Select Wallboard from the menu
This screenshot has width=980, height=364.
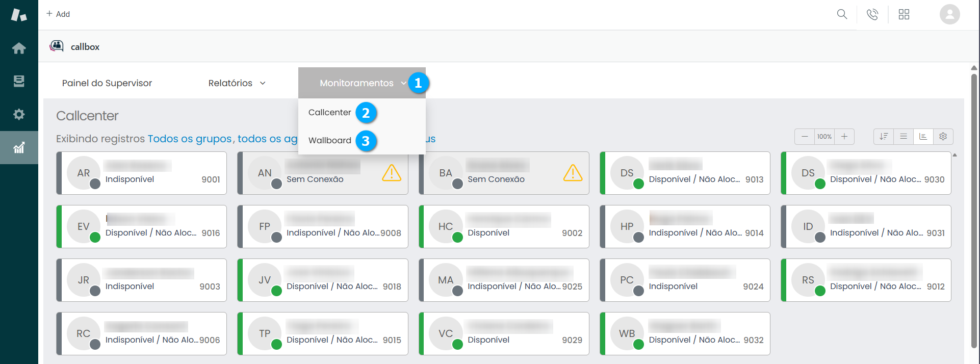329,141
